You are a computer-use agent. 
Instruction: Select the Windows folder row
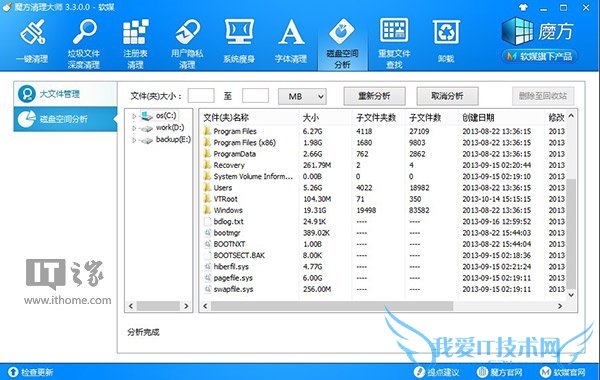(383, 210)
